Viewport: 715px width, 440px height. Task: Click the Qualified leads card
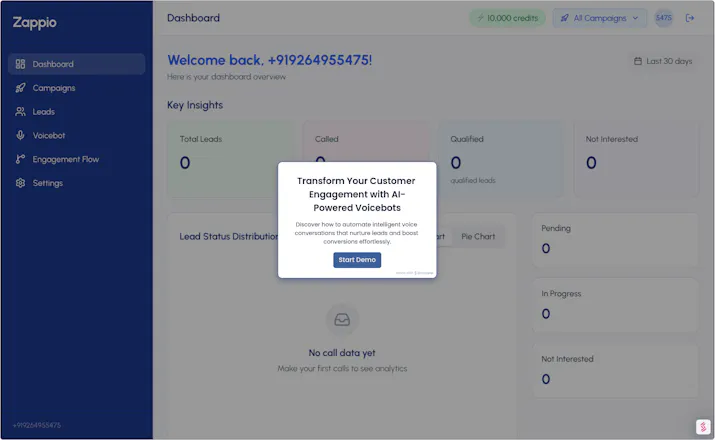pyautogui.click(x=500, y=159)
